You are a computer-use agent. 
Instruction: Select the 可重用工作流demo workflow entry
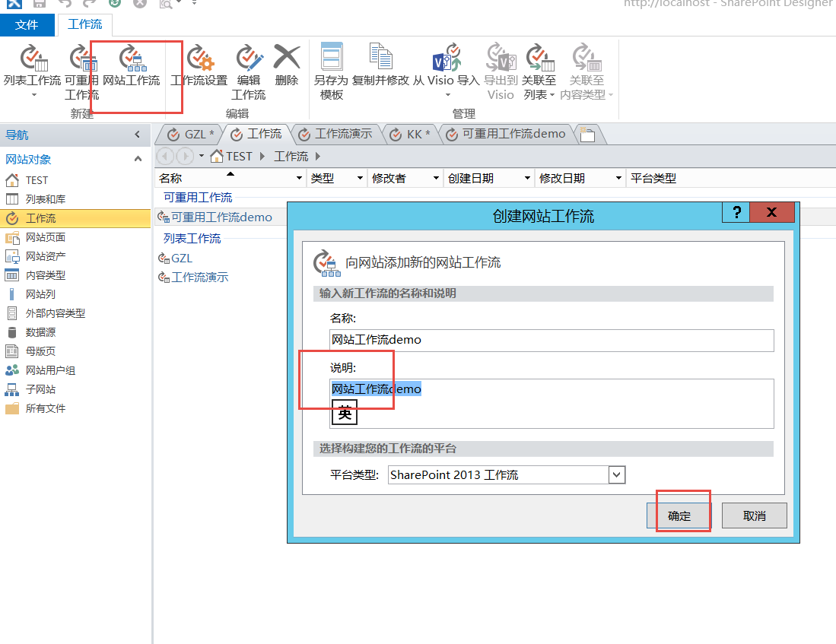221,217
